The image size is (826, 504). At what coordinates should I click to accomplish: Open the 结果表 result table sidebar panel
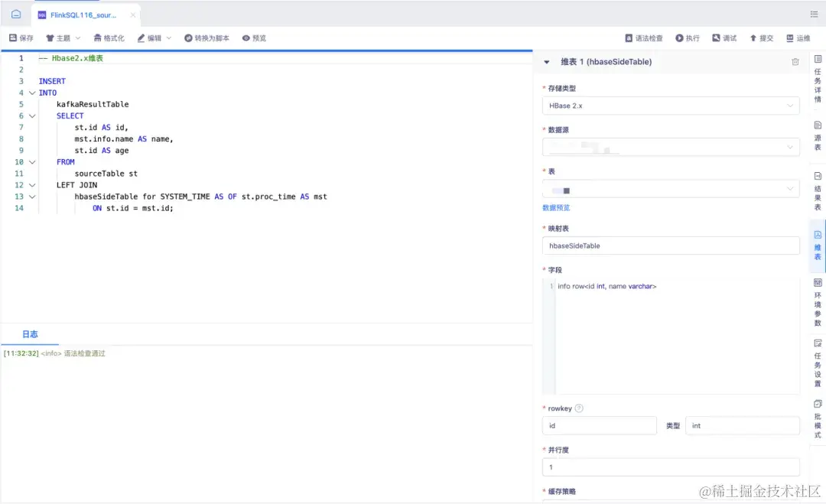pos(818,190)
